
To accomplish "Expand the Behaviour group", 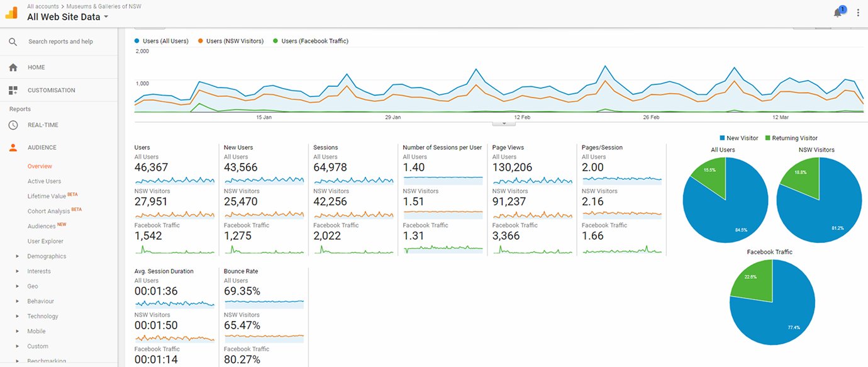I will click(41, 302).
